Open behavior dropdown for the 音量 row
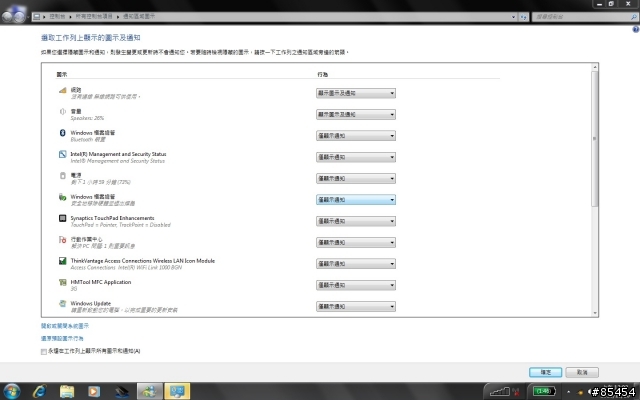 [x=356, y=114]
